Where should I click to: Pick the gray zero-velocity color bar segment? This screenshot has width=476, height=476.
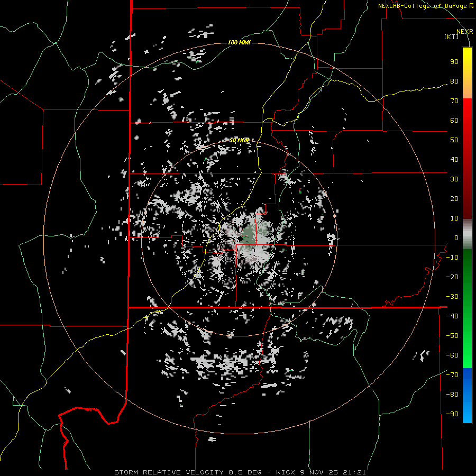pos(467,234)
